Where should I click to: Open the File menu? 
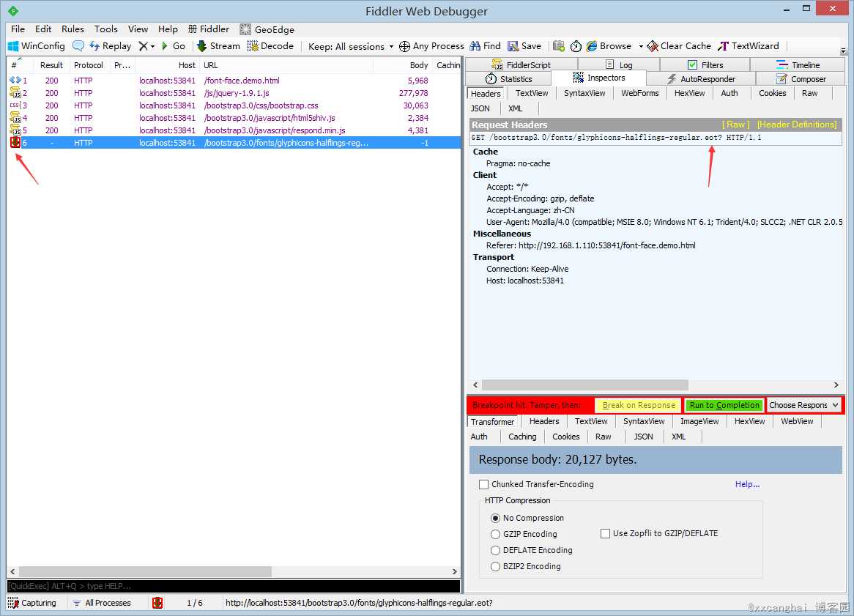18,29
